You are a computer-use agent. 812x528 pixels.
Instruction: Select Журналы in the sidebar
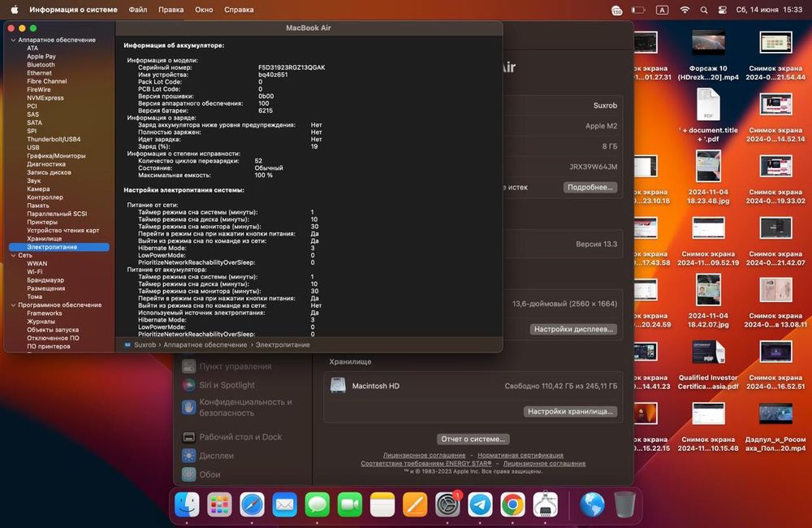[41, 322]
